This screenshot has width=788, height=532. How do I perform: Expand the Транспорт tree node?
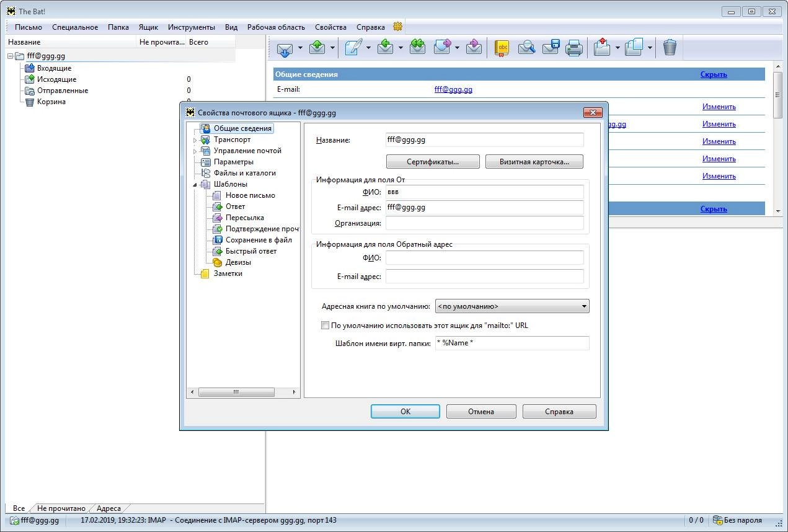click(195, 140)
